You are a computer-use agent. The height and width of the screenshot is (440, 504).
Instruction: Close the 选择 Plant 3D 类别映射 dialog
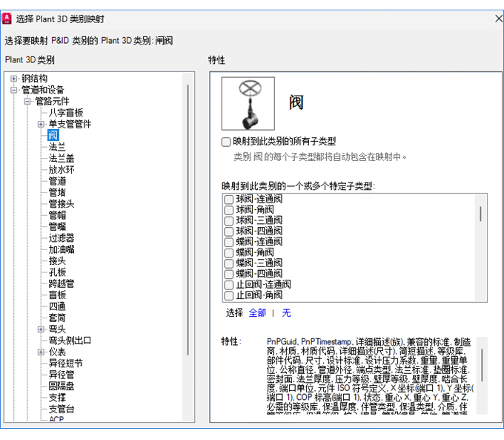498,19
